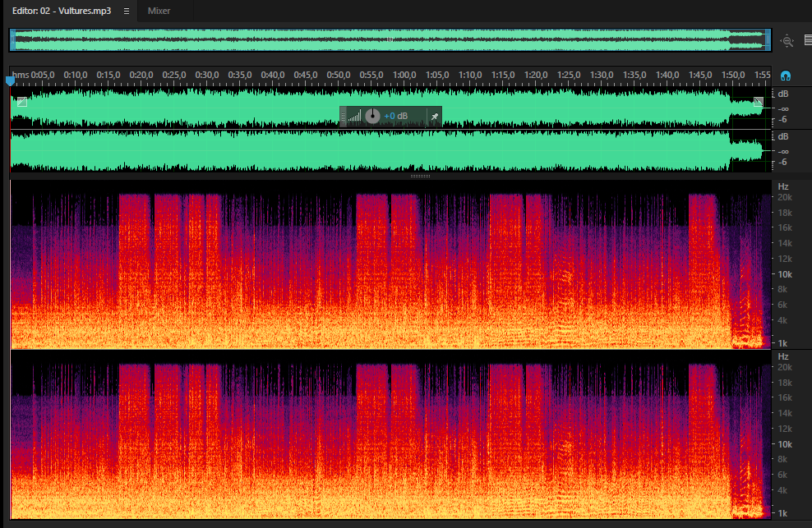Click the 1k label on lower spectrogram scale

[782, 513]
